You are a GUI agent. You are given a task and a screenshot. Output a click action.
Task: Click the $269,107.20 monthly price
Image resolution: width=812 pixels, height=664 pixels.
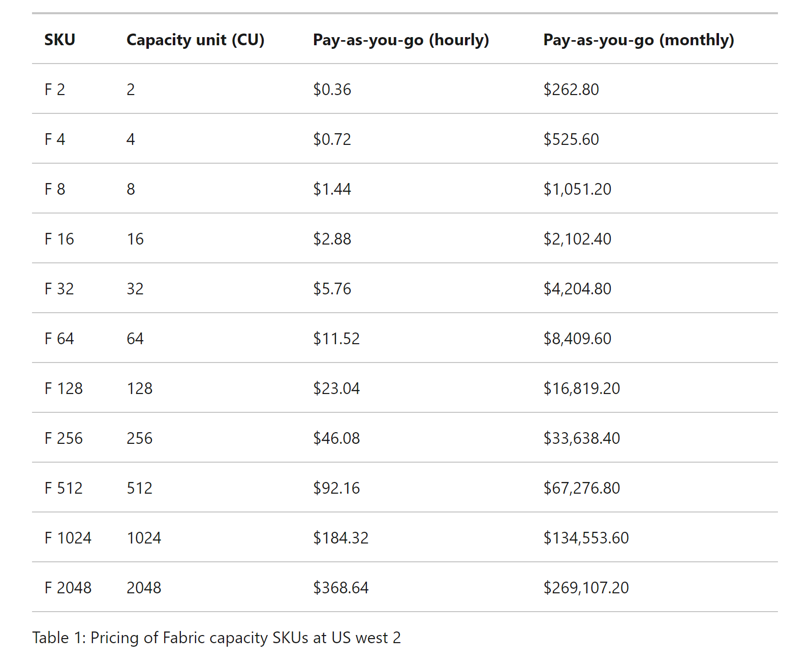[x=585, y=588]
